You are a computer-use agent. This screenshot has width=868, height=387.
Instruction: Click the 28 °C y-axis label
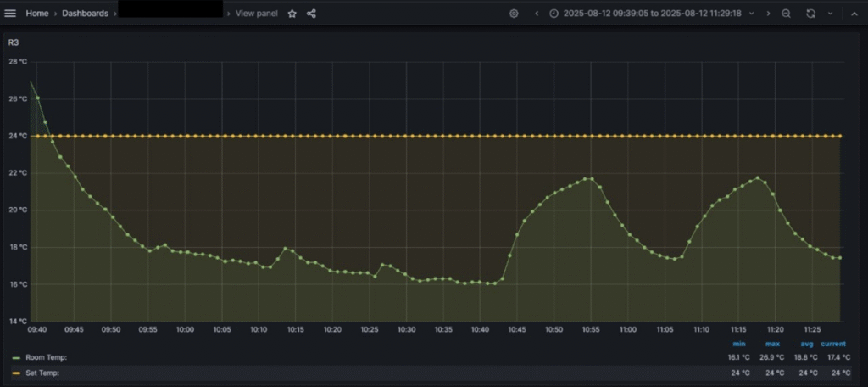pos(17,62)
